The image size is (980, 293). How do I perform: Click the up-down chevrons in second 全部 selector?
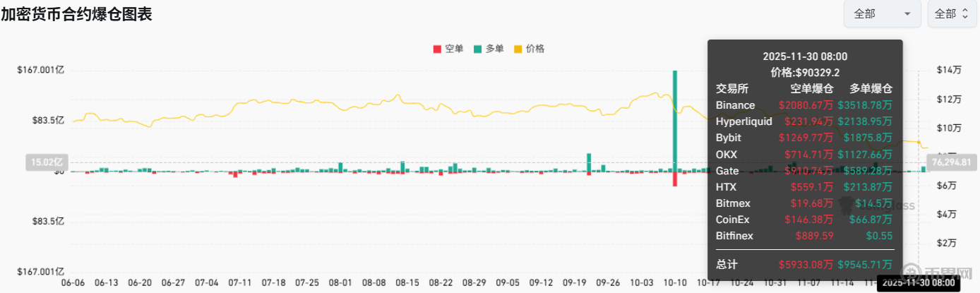pyautogui.click(x=968, y=14)
